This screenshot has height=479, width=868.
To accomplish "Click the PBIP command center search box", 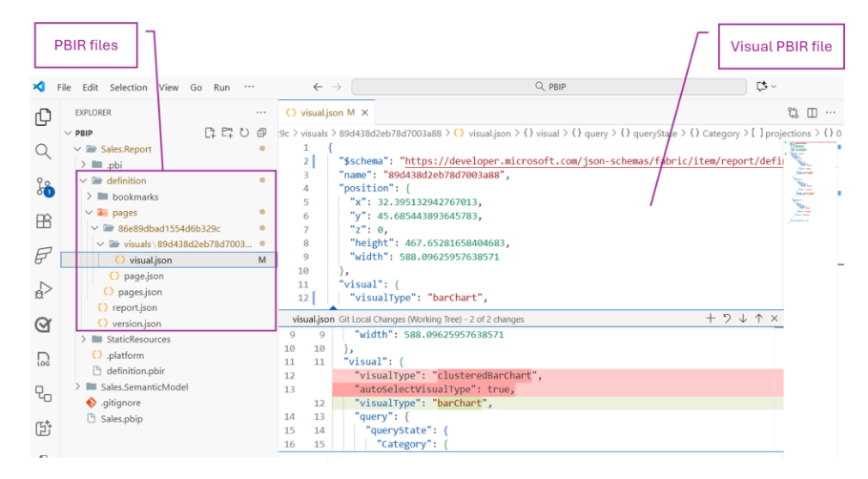I will (549, 87).
